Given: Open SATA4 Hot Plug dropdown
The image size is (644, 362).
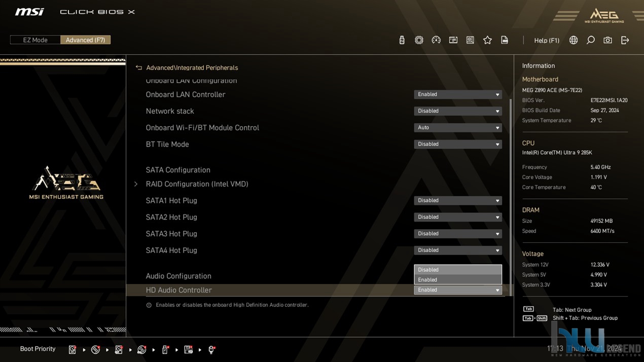Looking at the screenshot, I should (x=458, y=250).
